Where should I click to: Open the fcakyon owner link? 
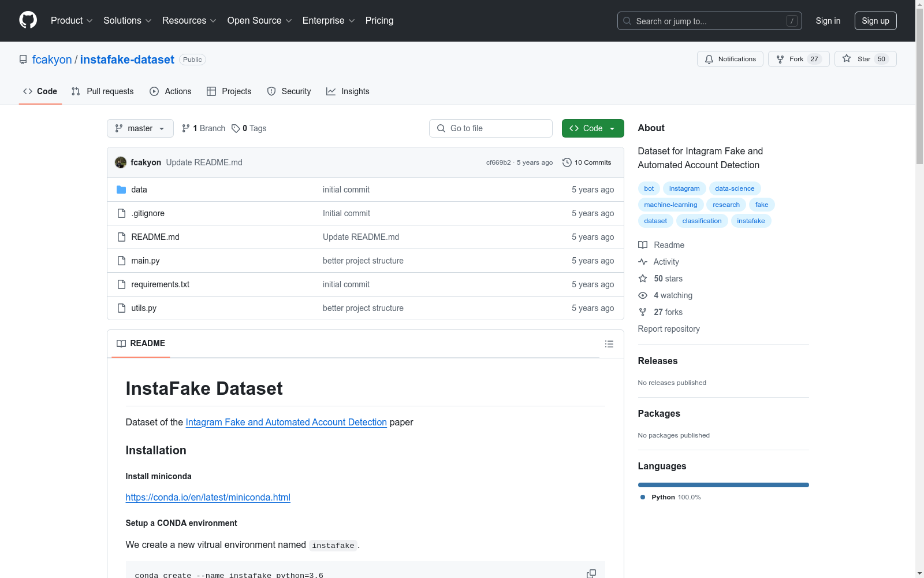tap(52, 60)
